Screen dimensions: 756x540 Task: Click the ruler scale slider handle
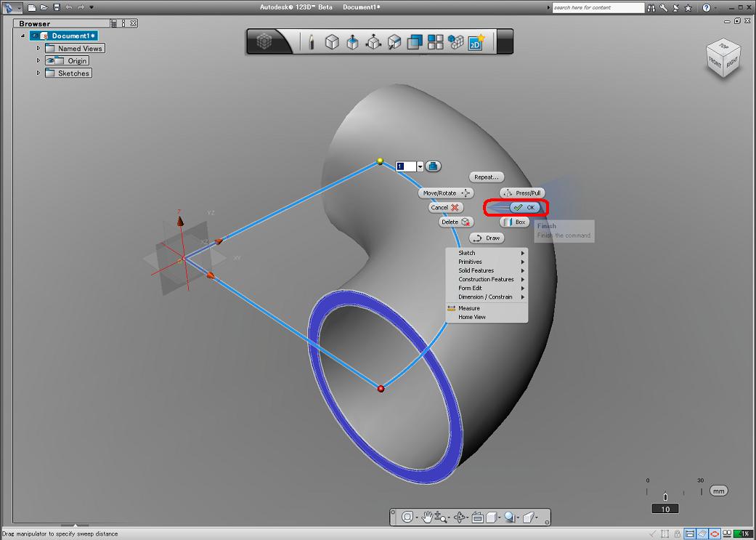coord(665,496)
